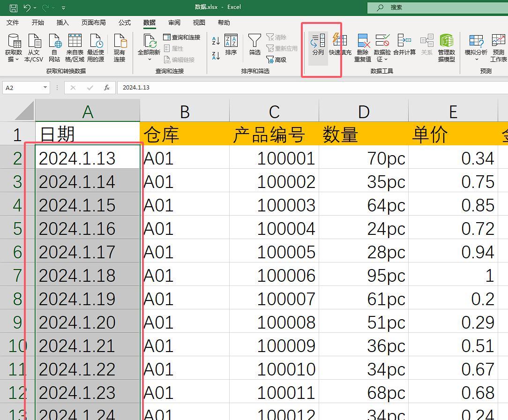Screen dimensions: 508x420
Task: Click the 单价 header cell
Action: pos(453,134)
